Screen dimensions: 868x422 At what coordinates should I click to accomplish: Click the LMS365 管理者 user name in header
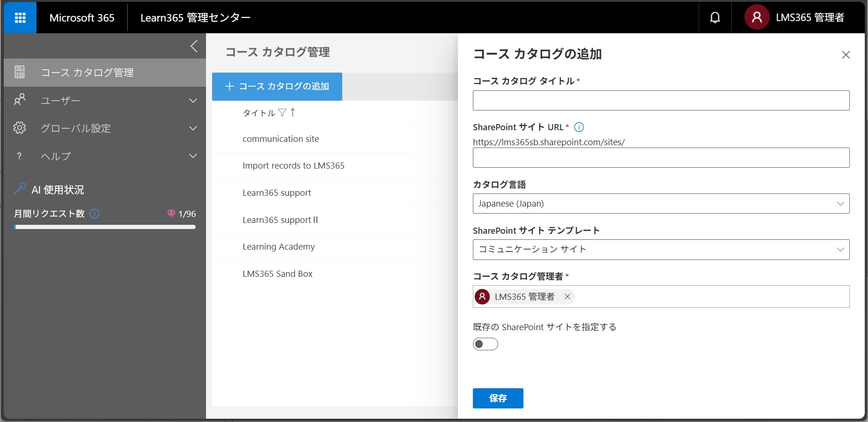pos(810,18)
